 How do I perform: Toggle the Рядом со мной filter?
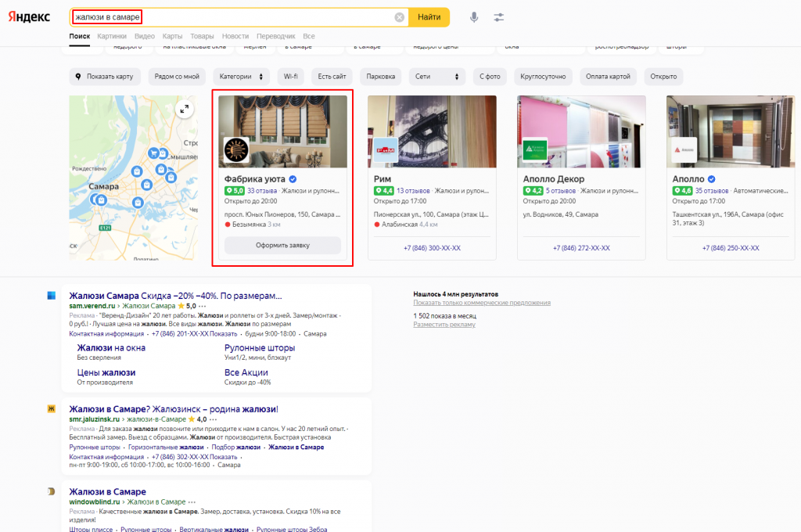tap(177, 77)
